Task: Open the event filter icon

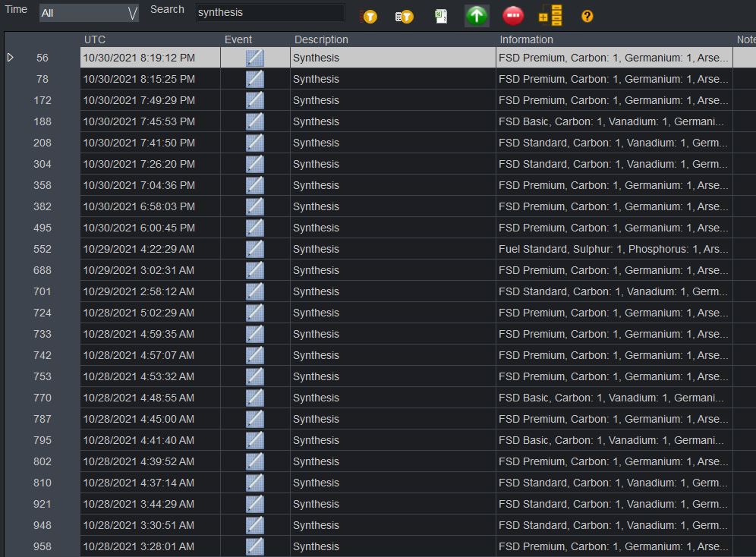Action: [370, 17]
